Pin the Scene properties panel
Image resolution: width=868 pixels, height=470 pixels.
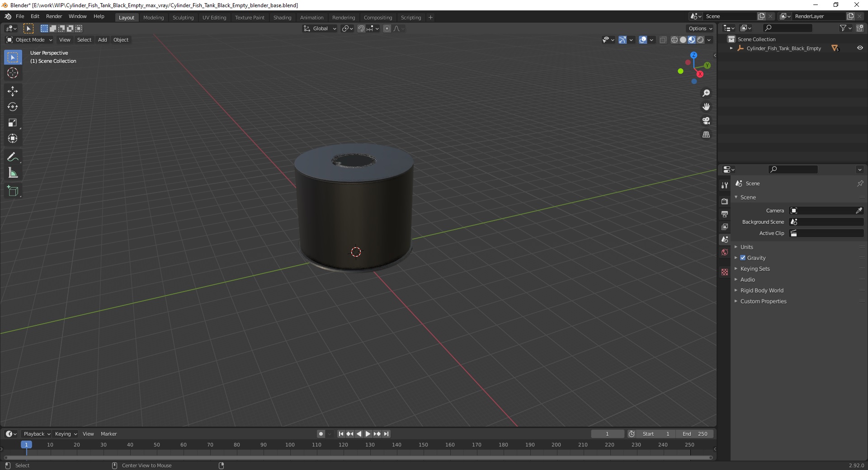(x=860, y=183)
